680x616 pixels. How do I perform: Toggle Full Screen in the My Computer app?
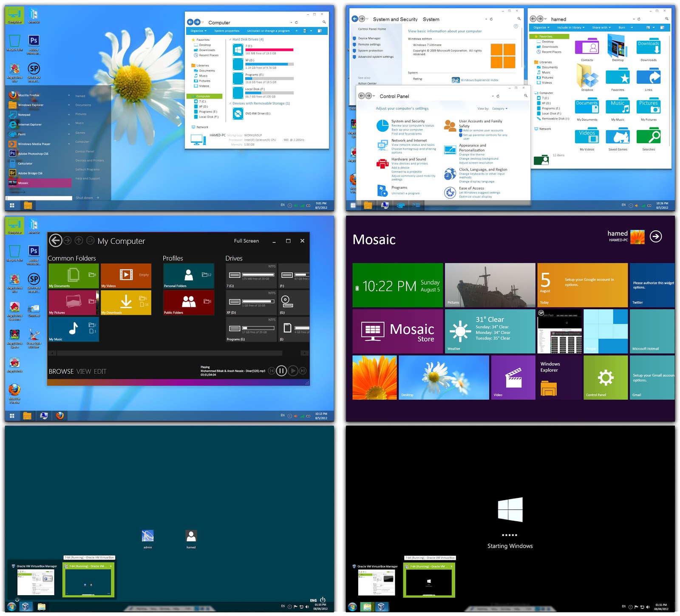click(x=246, y=241)
